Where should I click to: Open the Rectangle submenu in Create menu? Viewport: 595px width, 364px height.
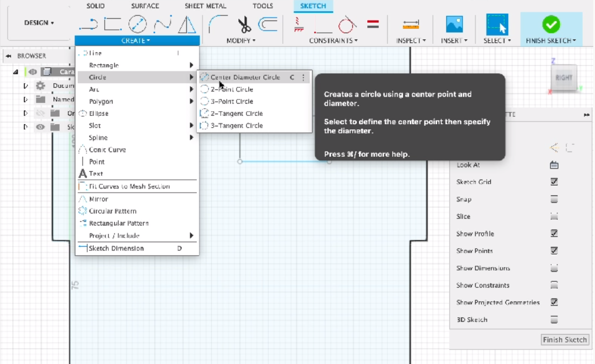coord(137,65)
